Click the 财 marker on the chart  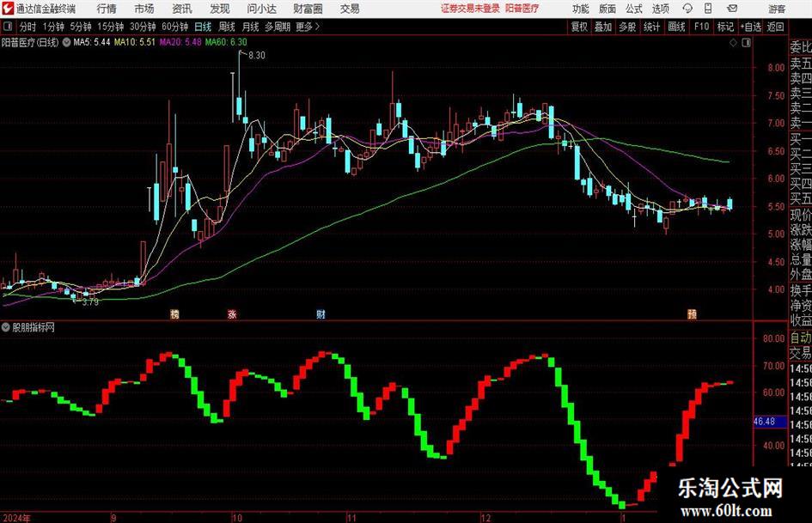click(x=321, y=313)
